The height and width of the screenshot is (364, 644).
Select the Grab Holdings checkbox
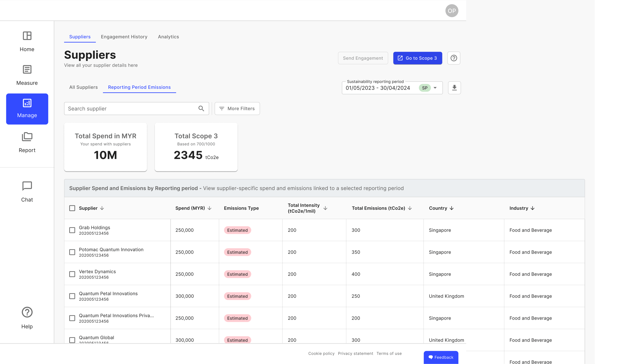72,230
